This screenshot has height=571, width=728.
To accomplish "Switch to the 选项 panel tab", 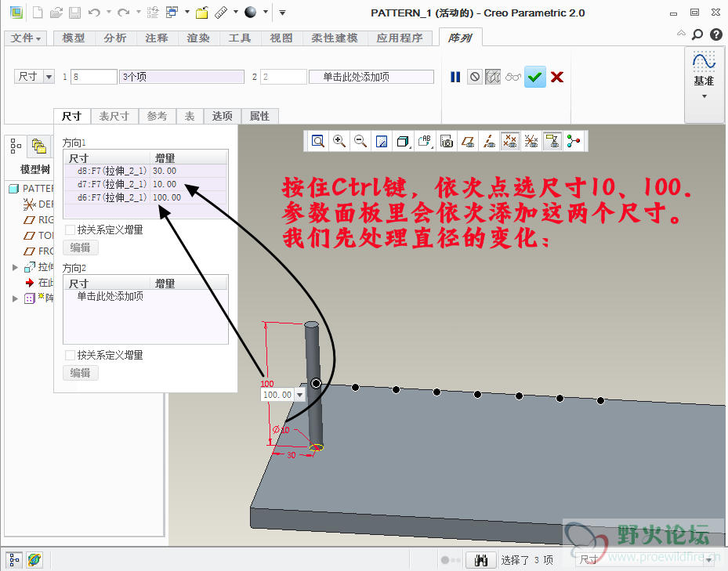I will point(223,116).
